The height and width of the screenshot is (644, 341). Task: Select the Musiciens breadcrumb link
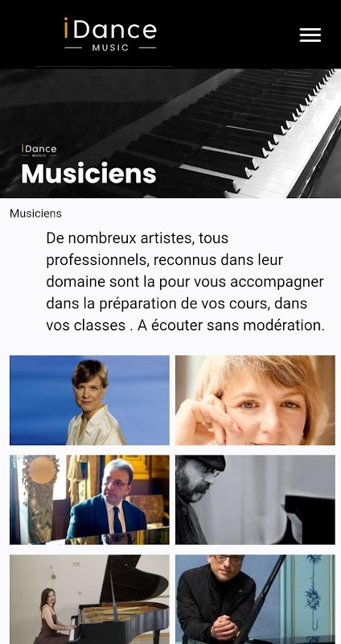pos(35,213)
